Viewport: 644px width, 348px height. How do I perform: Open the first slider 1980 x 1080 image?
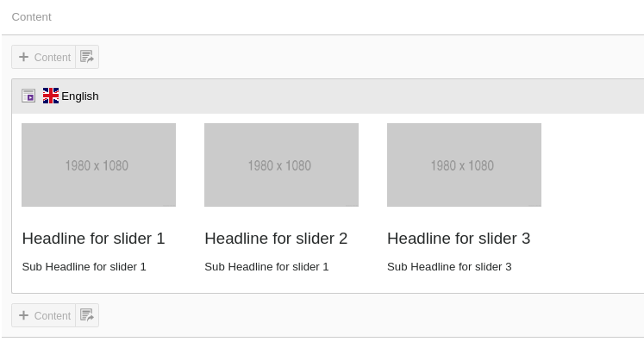(x=98, y=165)
